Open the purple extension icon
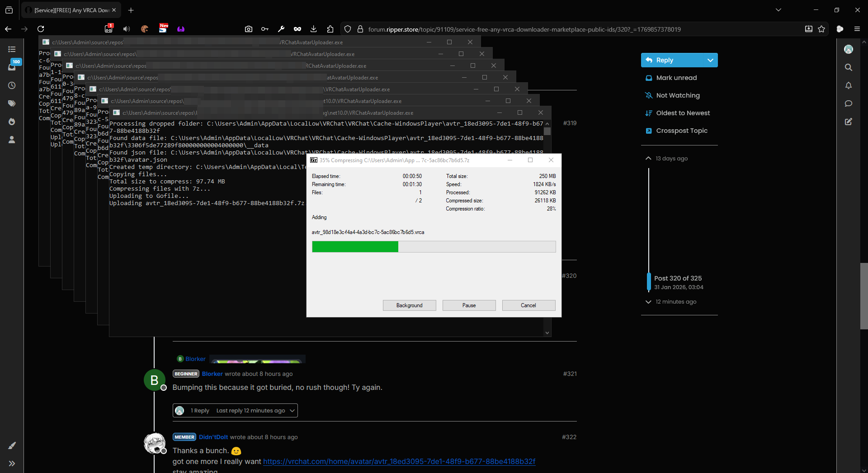This screenshot has height=473, width=868. (x=181, y=29)
